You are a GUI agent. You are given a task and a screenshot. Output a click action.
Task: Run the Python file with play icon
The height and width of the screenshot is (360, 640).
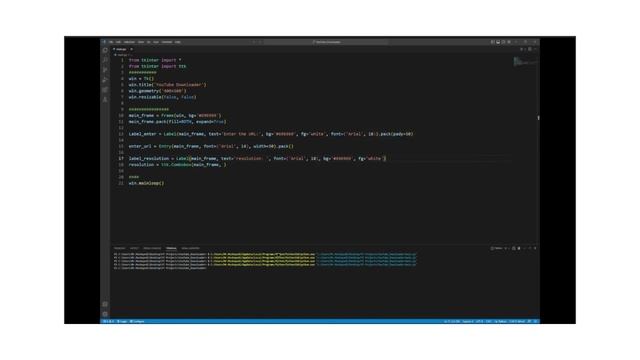click(522, 49)
